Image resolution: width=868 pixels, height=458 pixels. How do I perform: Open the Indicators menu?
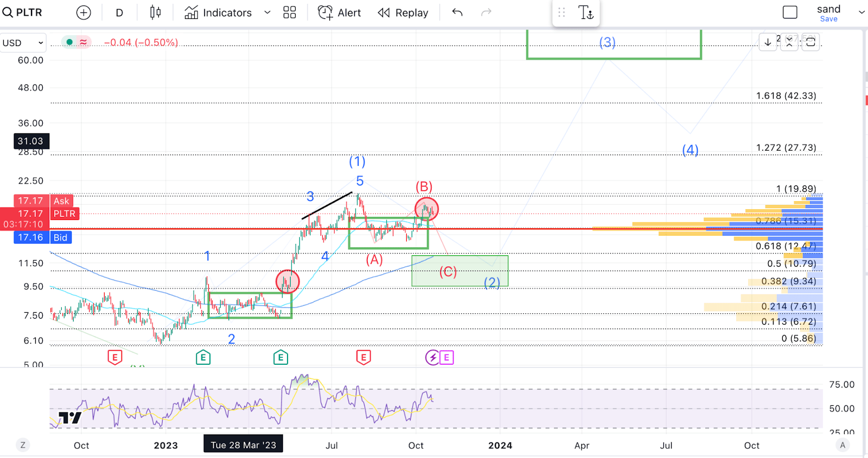[218, 12]
